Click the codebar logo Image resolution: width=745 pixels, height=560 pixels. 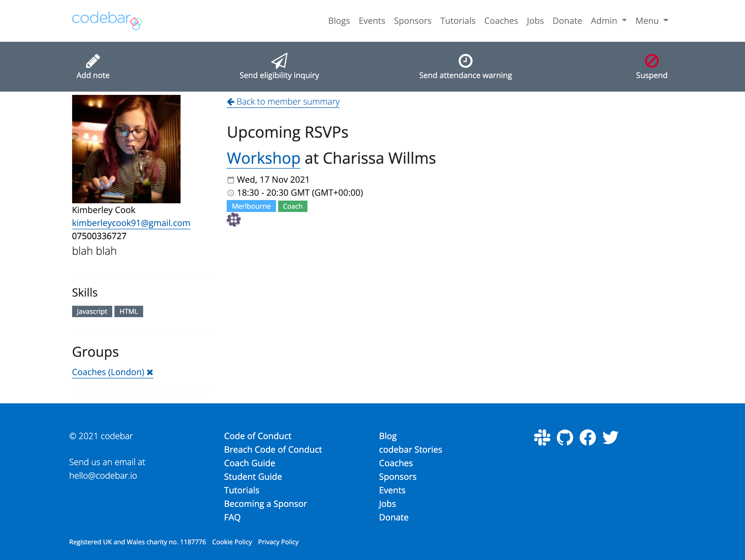[x=107, y=20]
